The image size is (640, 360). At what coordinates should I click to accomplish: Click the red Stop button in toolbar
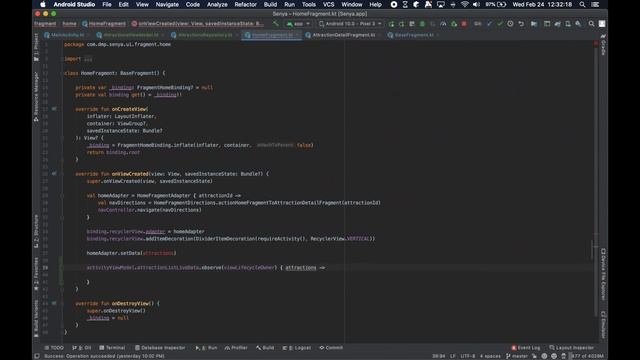point(464,24)
